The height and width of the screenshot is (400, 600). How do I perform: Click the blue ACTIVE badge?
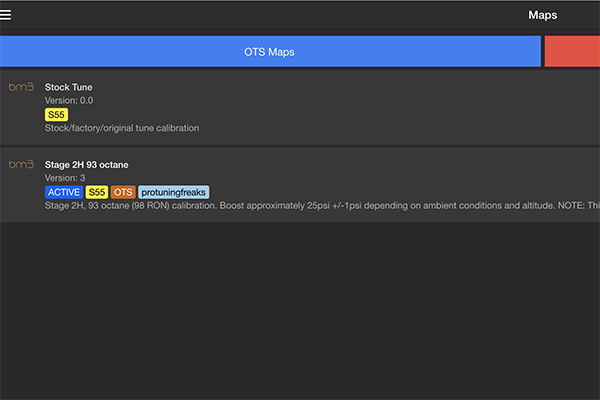click(x=63, y=192)
